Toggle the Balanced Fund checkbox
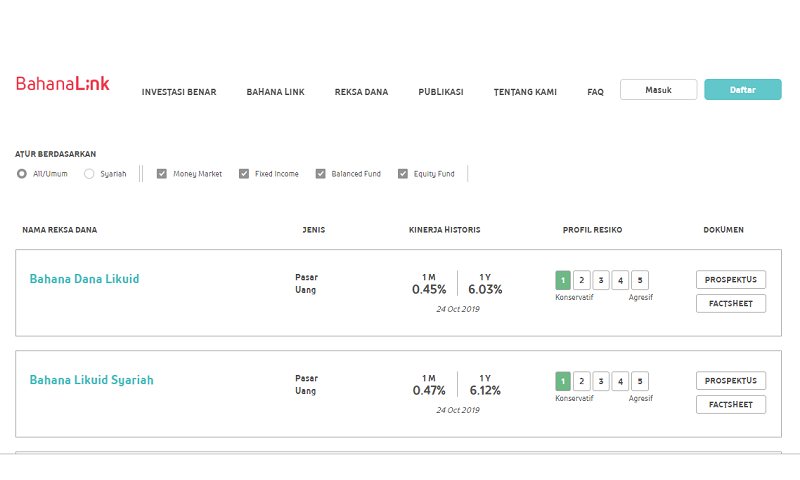The width and height of the screenshot is (800, 480). coord(321,174)
